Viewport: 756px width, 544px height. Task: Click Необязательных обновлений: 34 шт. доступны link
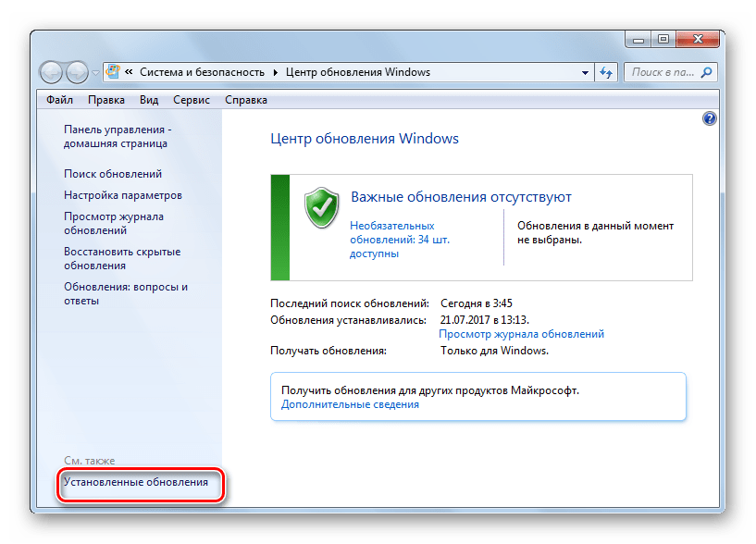pyautogui.click(x=400, y=240)
